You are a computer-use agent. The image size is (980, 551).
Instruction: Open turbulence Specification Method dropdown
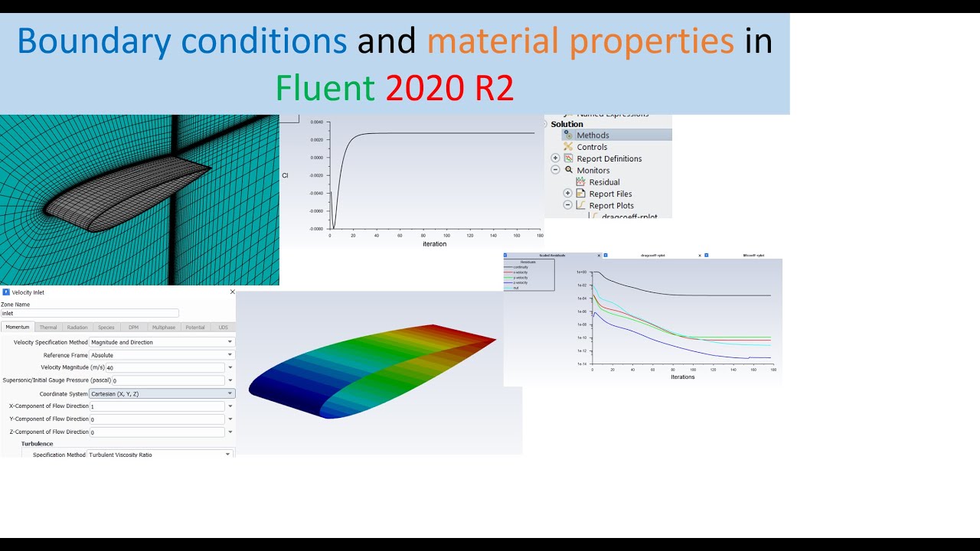point(159,455)
